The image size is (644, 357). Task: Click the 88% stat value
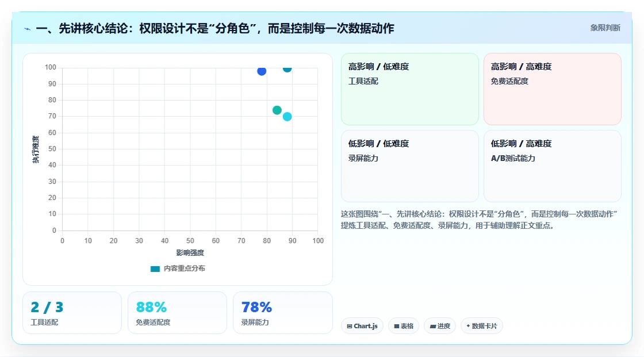[x=151, y=308]
